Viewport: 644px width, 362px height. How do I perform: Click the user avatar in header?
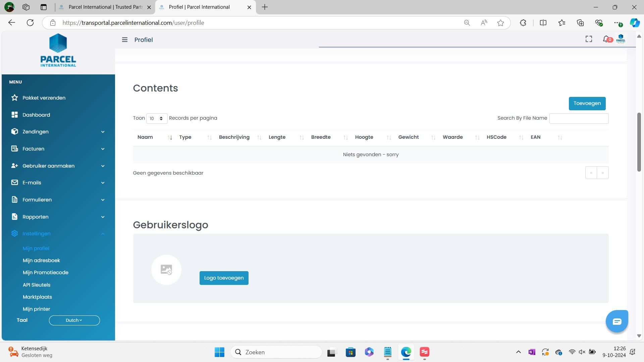(621, 39)
